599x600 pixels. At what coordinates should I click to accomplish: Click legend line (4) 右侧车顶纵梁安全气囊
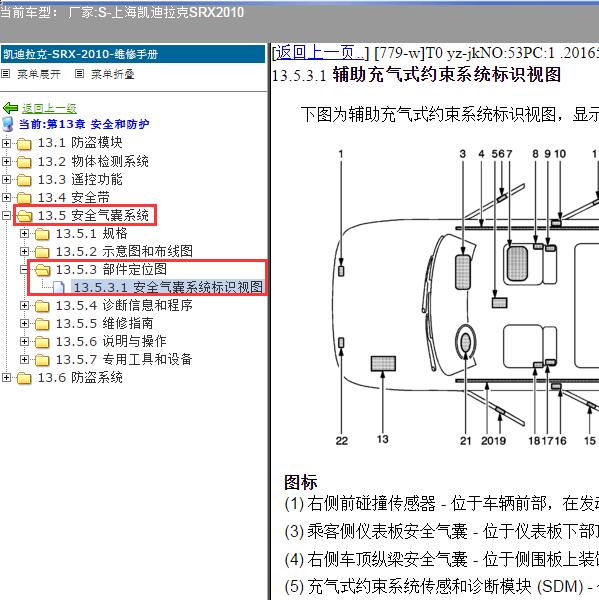point(442,559)
